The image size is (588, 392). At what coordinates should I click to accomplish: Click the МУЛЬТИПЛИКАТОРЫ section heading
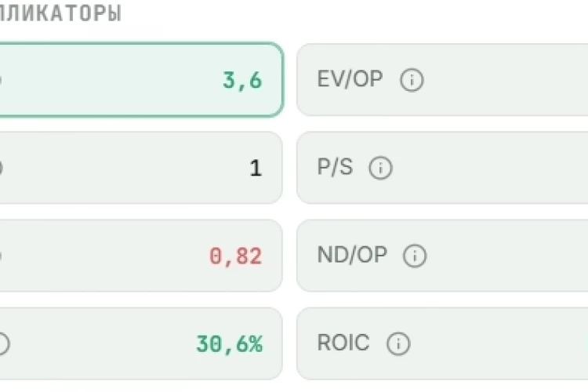60,13
